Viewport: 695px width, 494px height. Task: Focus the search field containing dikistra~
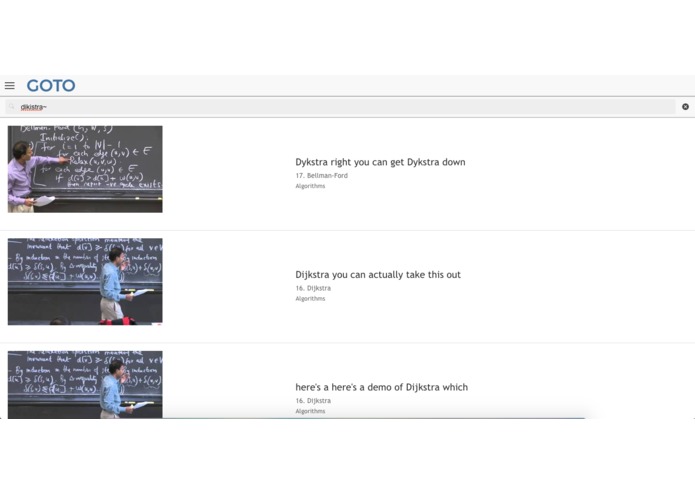pyautogui.click(x=340, y=107)
